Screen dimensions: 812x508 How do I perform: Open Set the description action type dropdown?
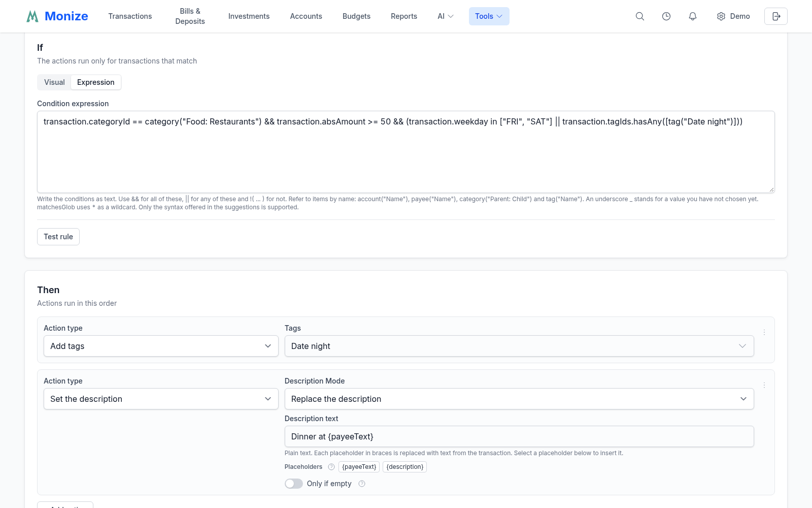(161, 399)
